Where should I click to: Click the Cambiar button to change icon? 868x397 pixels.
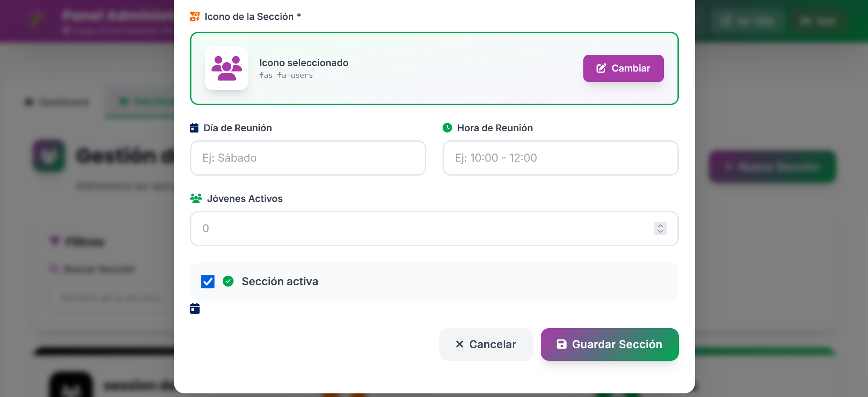[x=623, y=68]
